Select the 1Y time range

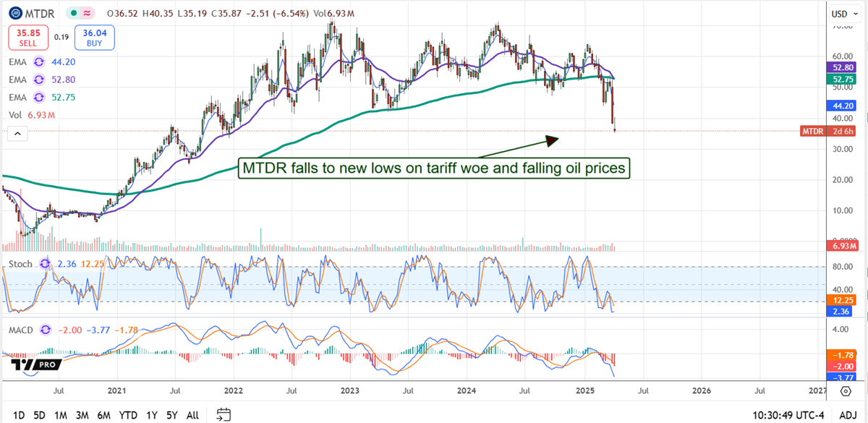(x=151, y=415)
